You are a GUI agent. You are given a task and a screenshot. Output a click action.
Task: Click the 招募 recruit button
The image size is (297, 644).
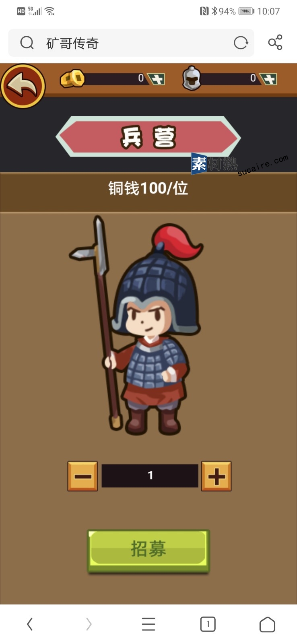[148, 550]
